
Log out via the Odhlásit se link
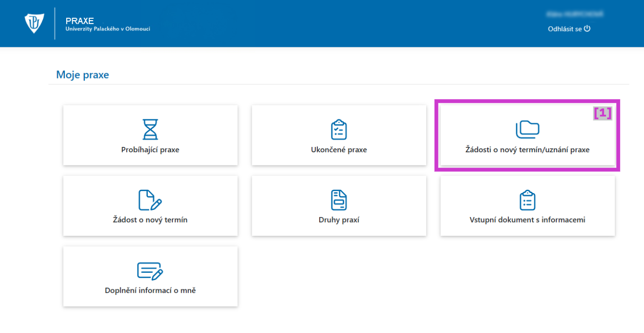(569, 29)
